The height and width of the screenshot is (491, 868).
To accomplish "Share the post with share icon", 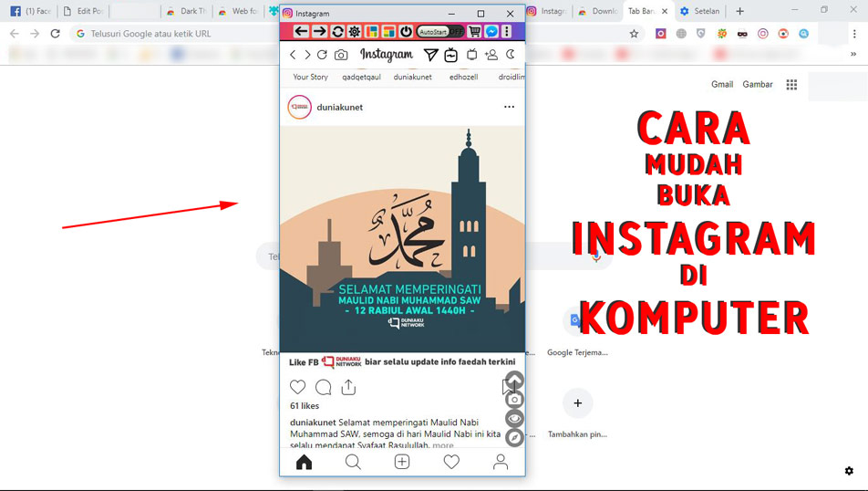I will click(x=348, y=387).
